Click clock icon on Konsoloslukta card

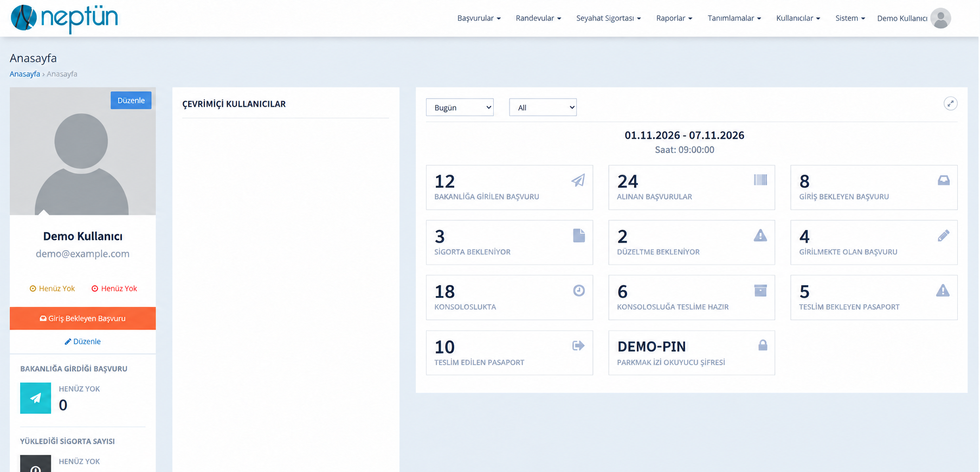click(579, 291)
